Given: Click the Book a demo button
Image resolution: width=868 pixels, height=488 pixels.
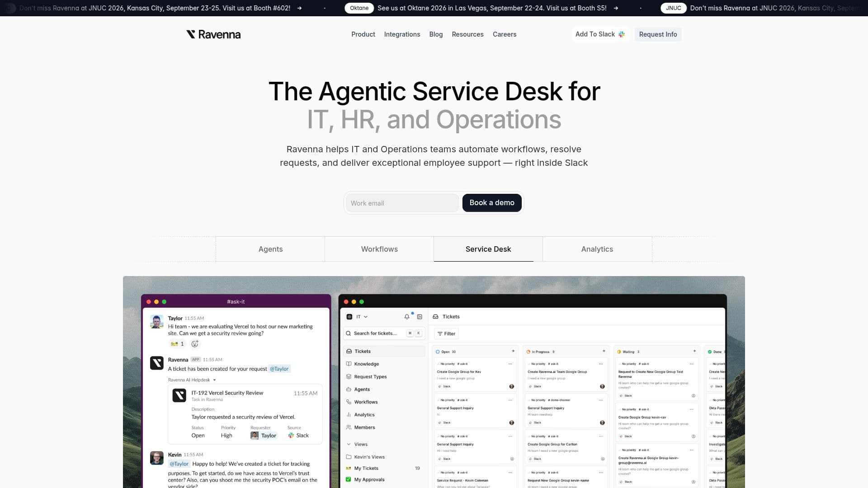Looking at the screenshot, I should 492,203.
